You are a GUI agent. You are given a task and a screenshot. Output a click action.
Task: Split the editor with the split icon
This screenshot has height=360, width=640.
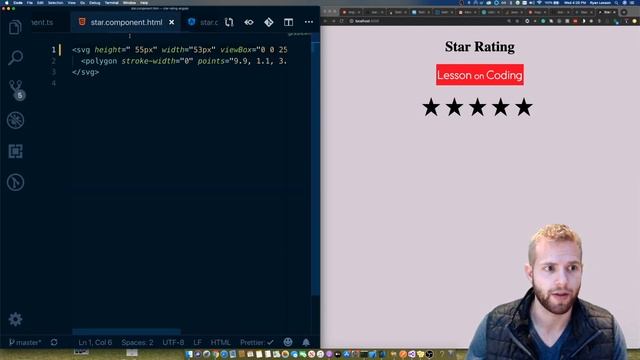pos(289,22)
